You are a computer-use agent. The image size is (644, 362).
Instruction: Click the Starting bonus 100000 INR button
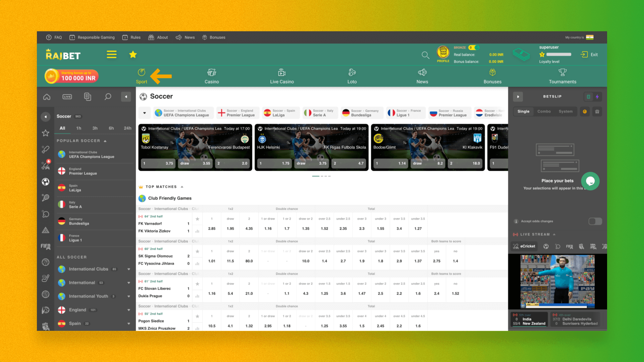[x=72, y=75]
